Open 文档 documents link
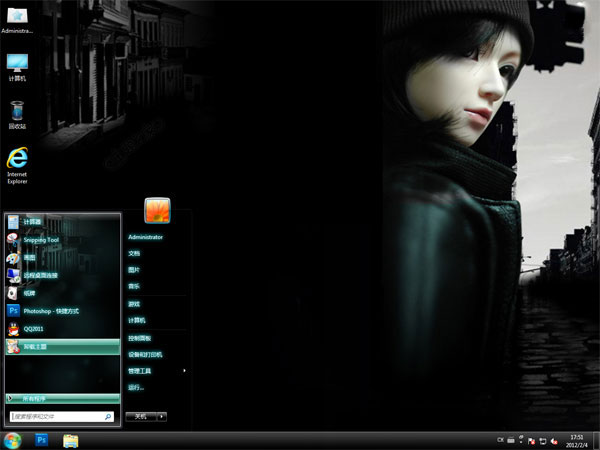Image resolution: width=600 pixels, height=450 pixels. [x=134, y=253]
